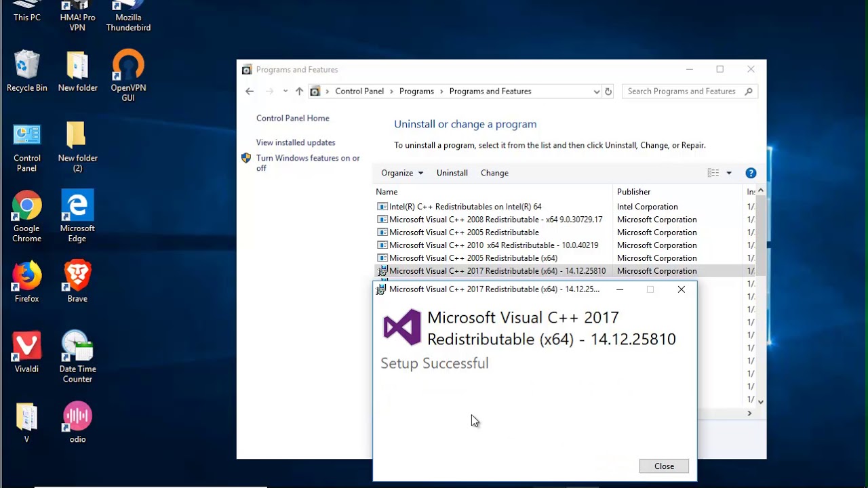Image resolution: width=868 pixels, height=488 pixels.
Task: Select the HMA! Pro VPN desktop shortcut
Action: tap(77, 16)
